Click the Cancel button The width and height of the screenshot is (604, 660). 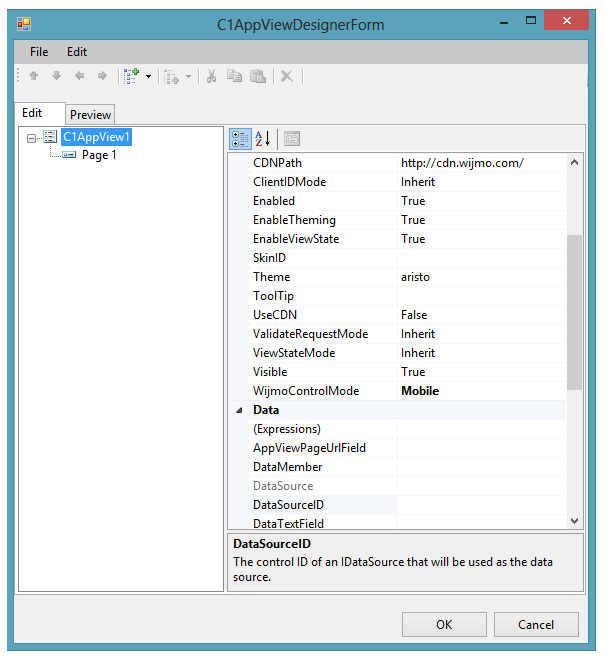click(536, 625)
